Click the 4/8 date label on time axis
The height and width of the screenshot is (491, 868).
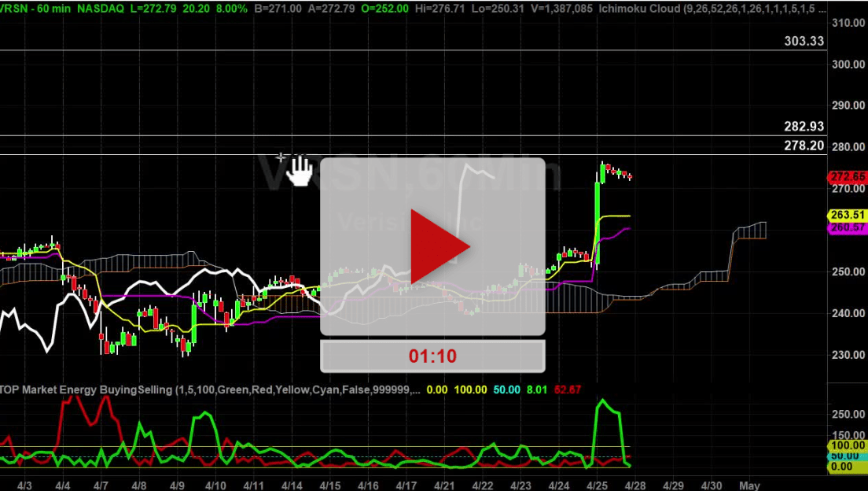pyautogui.click(x=139, y=485)
